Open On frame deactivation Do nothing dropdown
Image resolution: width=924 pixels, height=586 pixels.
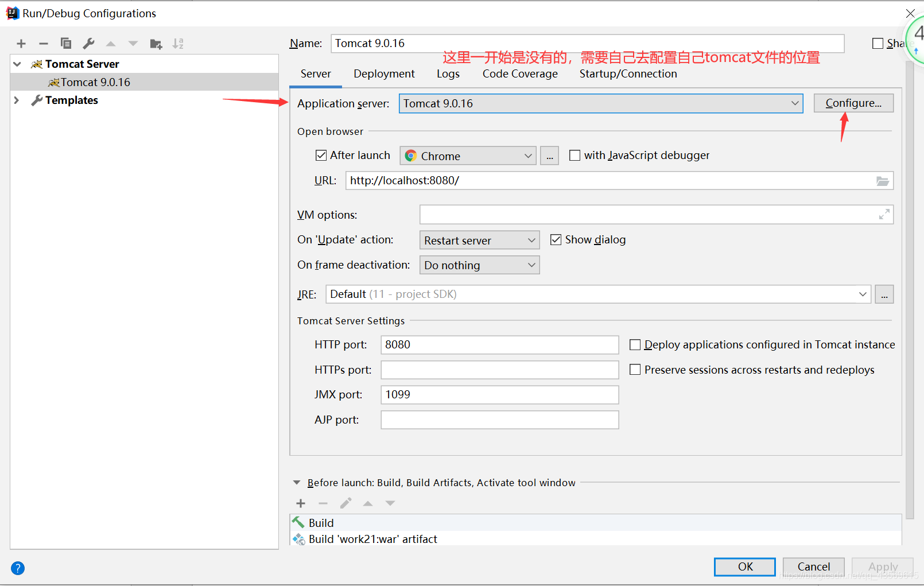click(x=479, y=265)
